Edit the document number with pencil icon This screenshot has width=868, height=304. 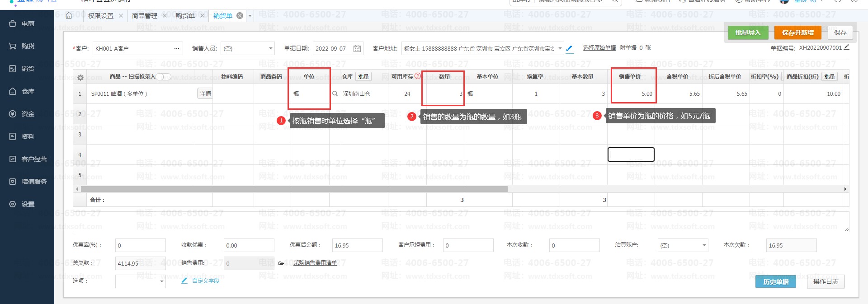coord(846,47)
